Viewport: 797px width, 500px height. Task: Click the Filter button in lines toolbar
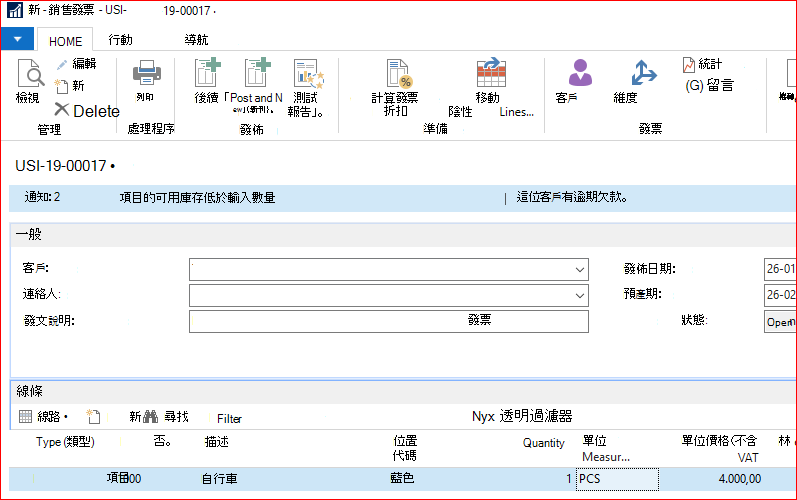point(229,419)
